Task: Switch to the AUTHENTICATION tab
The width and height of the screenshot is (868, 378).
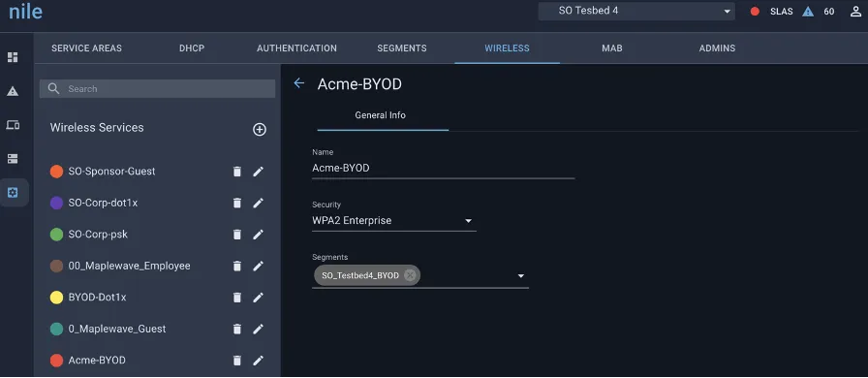Action: pyautogui.click(x=296, y=48)
